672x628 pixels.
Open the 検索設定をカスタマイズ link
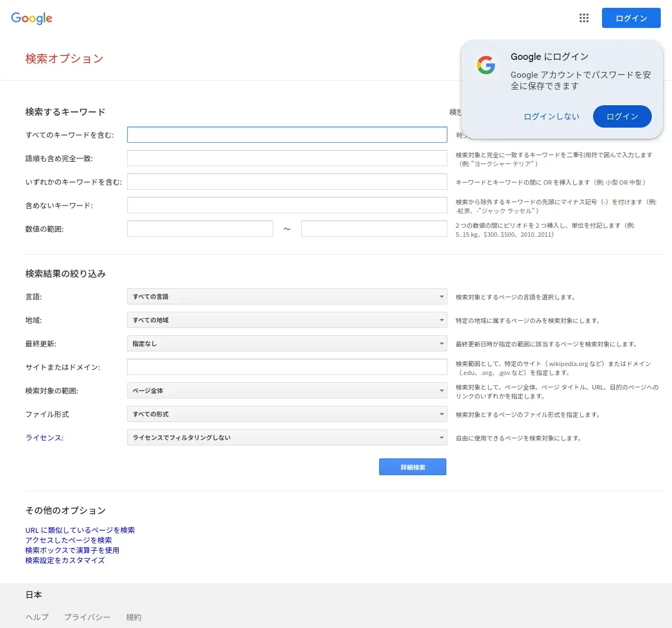pyautogui.click(x=65, y=560)
